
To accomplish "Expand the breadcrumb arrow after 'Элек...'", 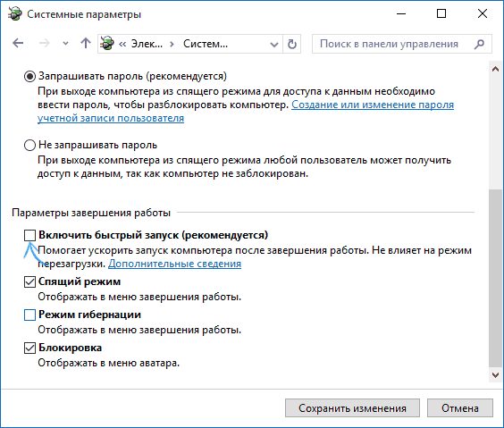I will click(172, 44).
